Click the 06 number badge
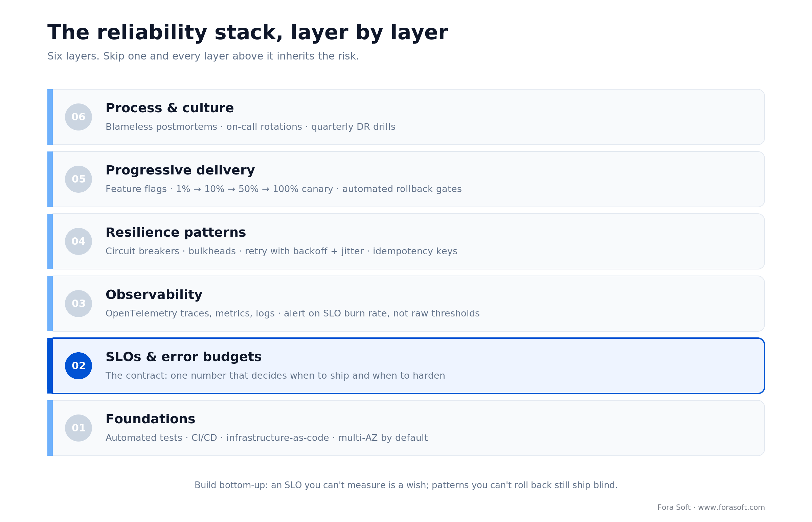Screen dimensions: 812x522 pyautogui.click(x=78, y=117)
